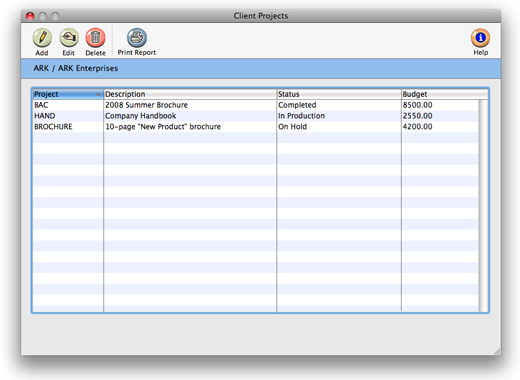Click the 4200.00 budget value
Screen dimensions: 520x380
click(x=417, y=127)
